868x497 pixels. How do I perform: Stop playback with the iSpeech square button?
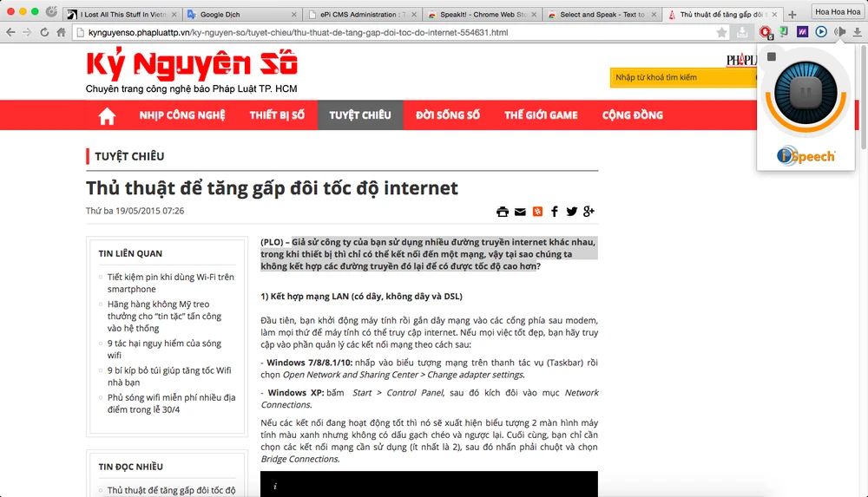click(x=771, y=57)
